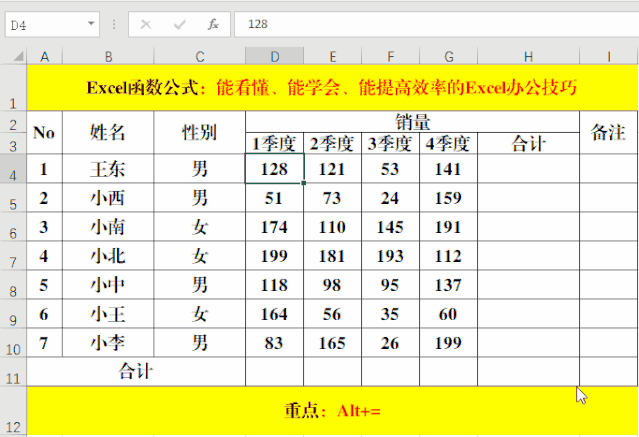This screenshot has height=437, width=639.
Task: Click the 1季度 total cell in row 11
Action: point(275,372)
